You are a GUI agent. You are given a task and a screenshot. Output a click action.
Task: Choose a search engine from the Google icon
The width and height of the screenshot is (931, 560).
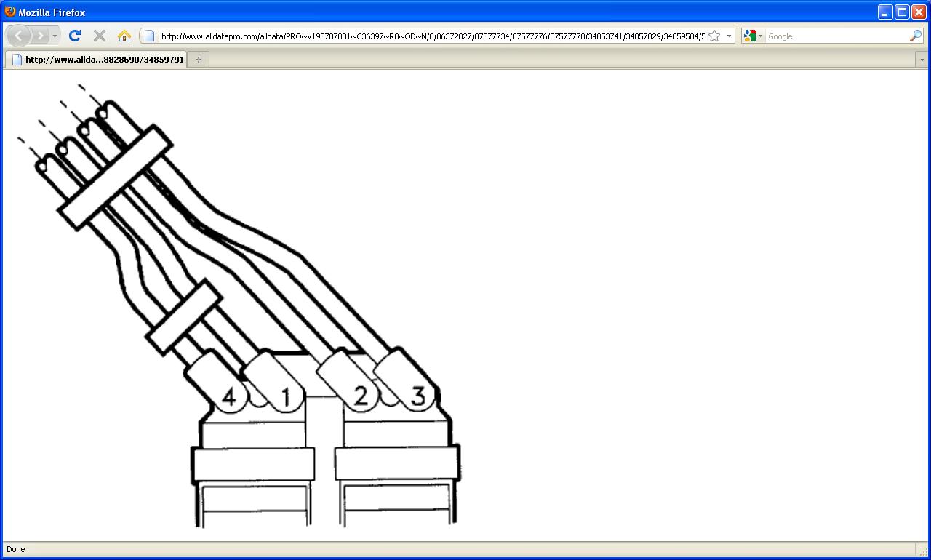753,36
